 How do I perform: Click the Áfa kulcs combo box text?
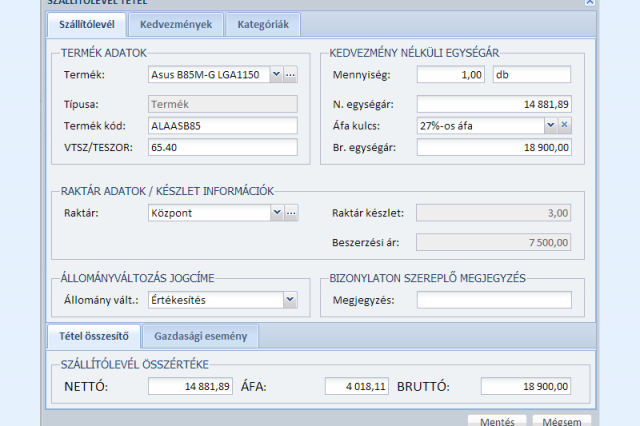[481, 126]
